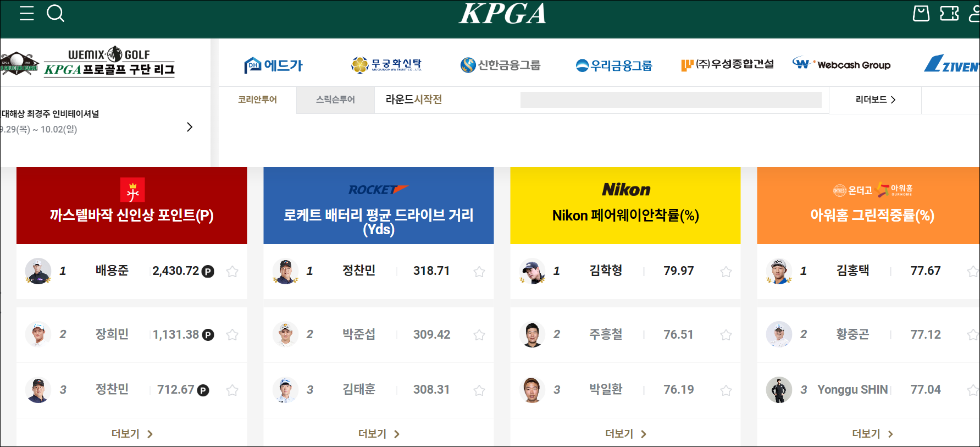Open the 리더보드 link
This screenshot has width=980, height=447.
(875, 100)
